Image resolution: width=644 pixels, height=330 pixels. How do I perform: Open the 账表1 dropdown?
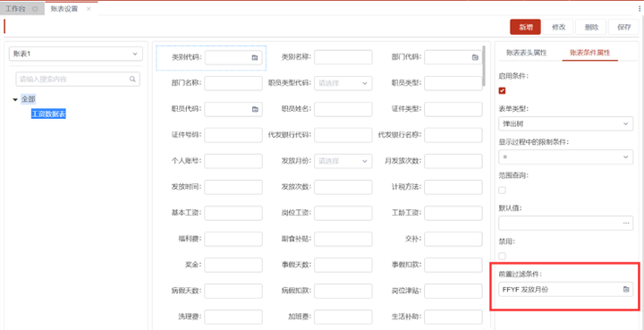75,54
